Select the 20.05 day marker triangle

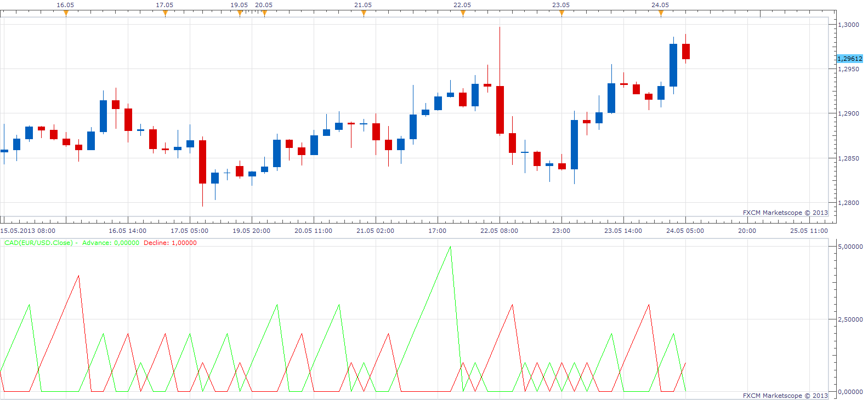coord(264,13)
